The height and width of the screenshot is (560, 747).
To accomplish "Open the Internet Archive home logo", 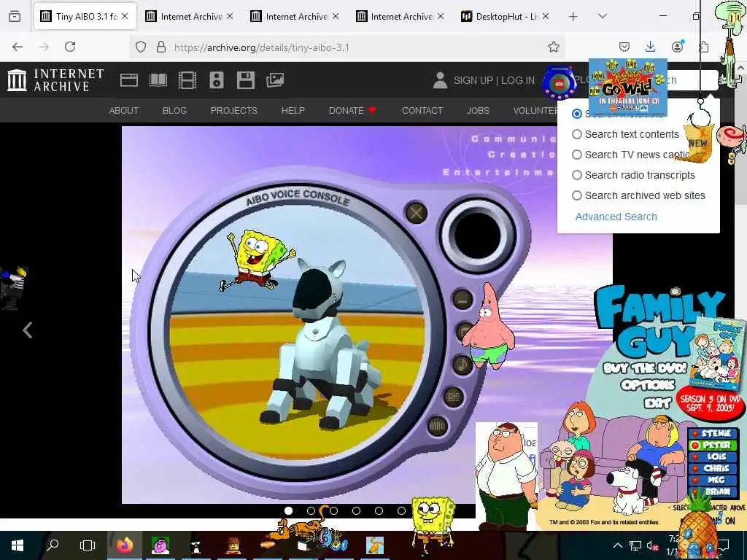I will [x=55, y=80].
